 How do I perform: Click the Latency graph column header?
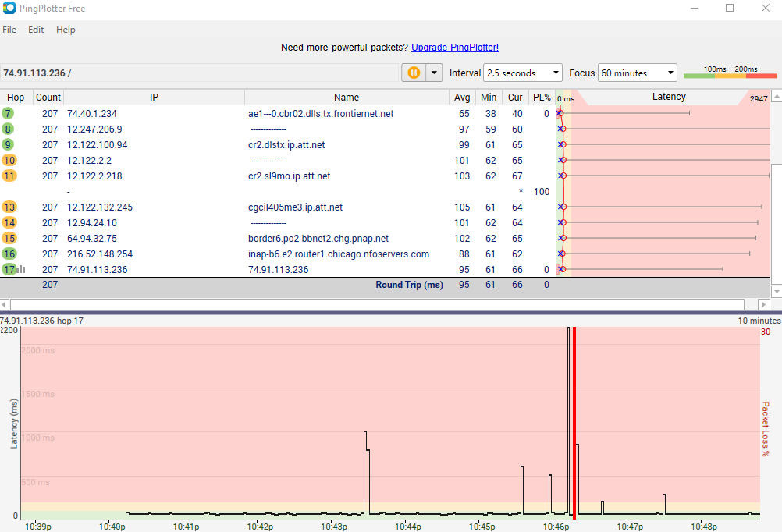pyautogui.click(x=669, y=97)
